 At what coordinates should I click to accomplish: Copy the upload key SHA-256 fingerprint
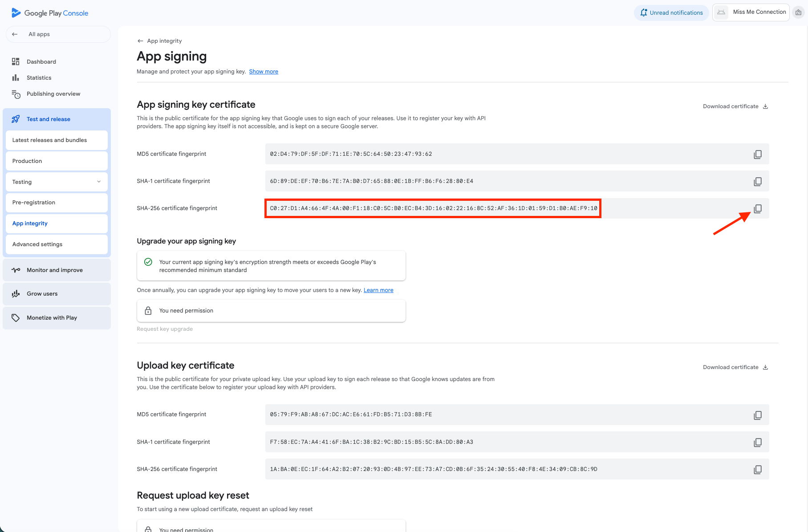tap(758, 469)
